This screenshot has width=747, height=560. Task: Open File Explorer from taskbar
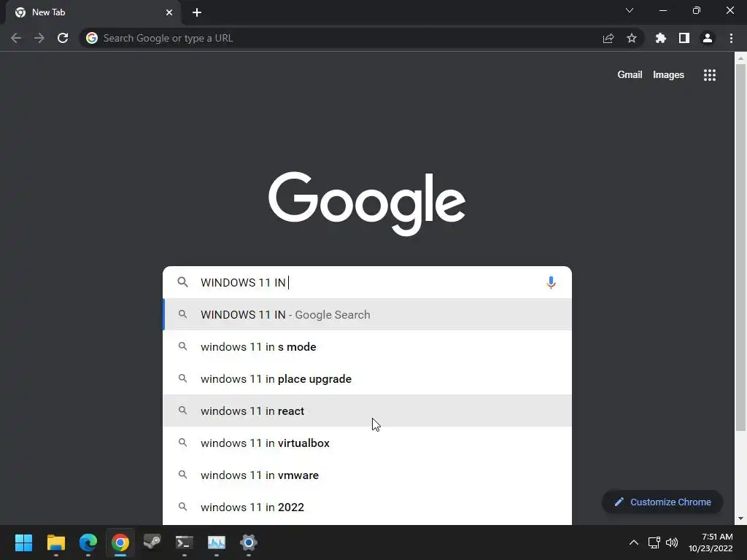coord(55,542)
